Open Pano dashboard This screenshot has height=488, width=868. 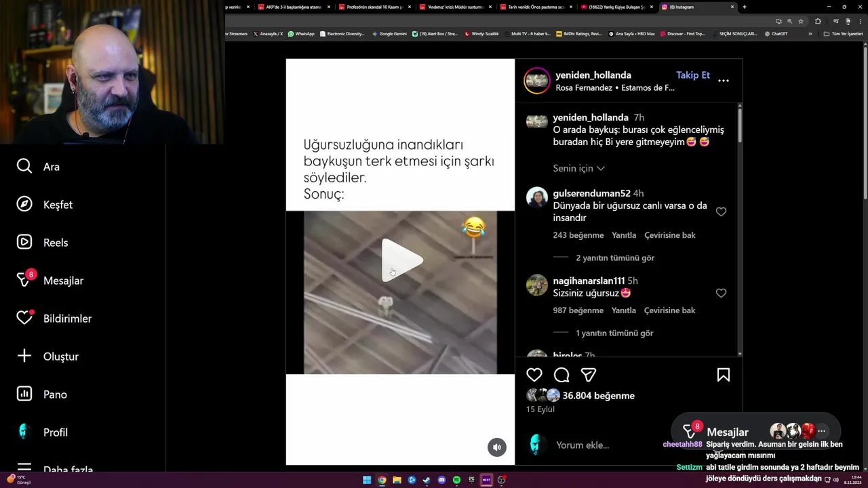point(41,394)
